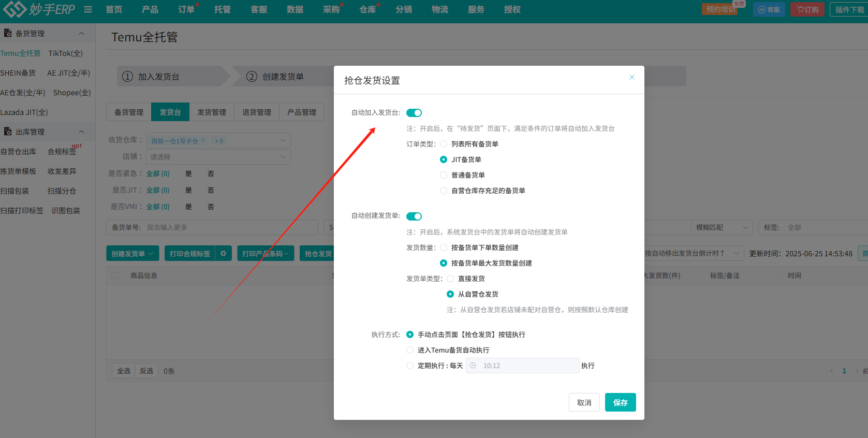Click the clock icon in the time field
The image size is (868, 438).
coord(473,366)
